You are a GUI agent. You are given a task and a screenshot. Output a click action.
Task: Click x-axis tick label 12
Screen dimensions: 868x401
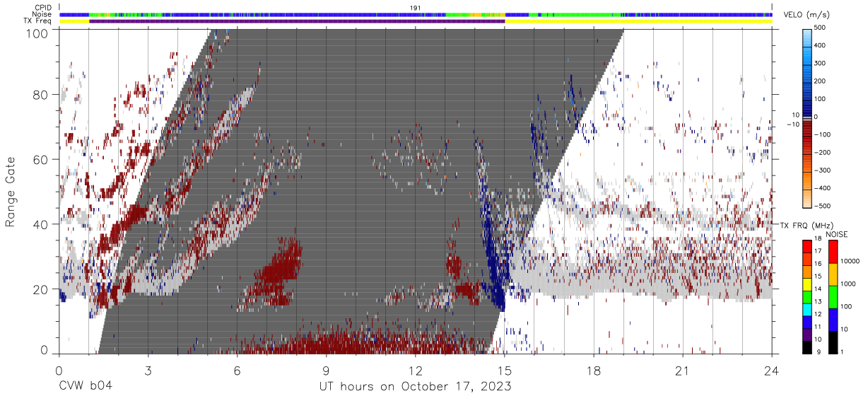(x=416, y=370)
